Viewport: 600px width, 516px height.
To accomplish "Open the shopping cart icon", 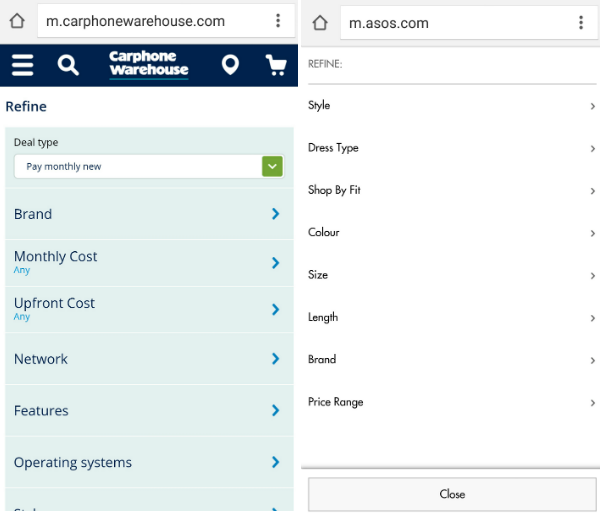I will (276, 65).
